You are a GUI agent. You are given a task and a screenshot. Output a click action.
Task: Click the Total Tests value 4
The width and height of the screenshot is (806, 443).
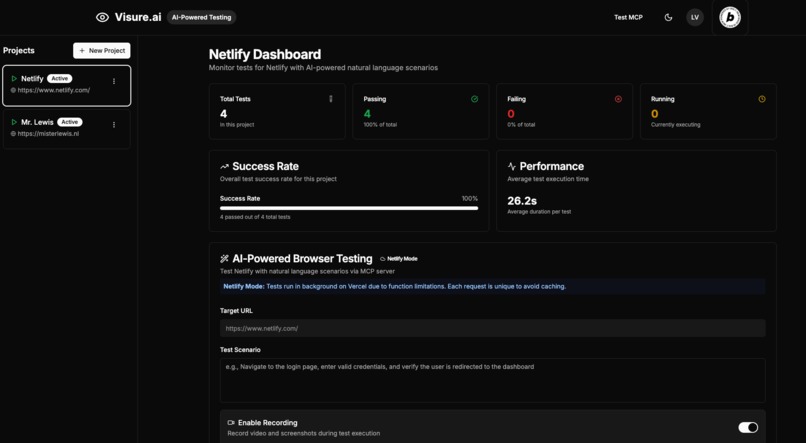point(224,114)
